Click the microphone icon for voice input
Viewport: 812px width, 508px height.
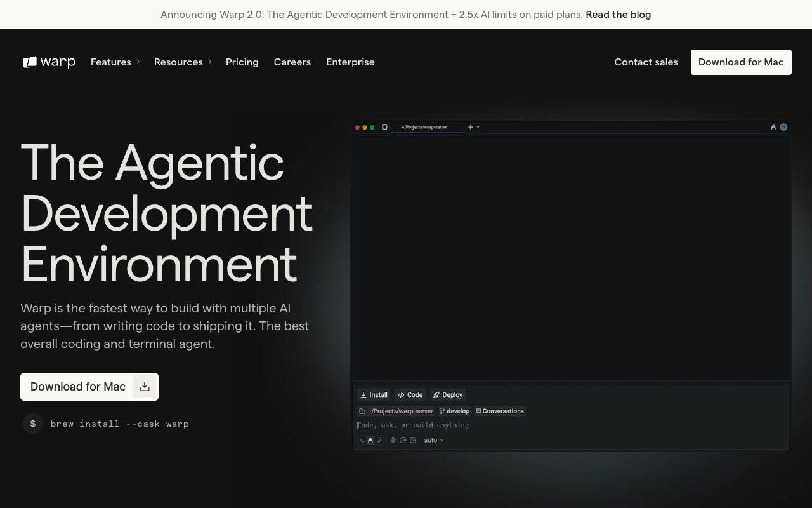393,440
